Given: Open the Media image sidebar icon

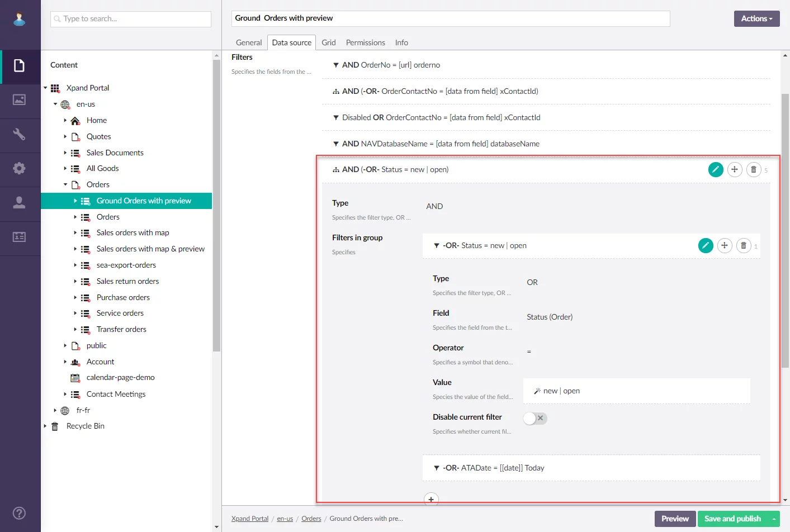Looking at the screenshot, I should 20,100.
